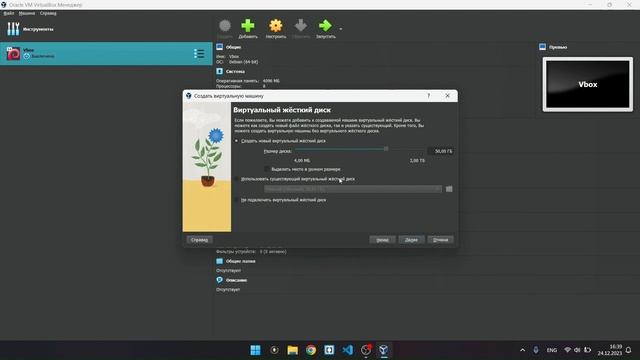Click the green plus Добавить icon
640x360 pixels.
pyautogui.click(x=248, y=26)
